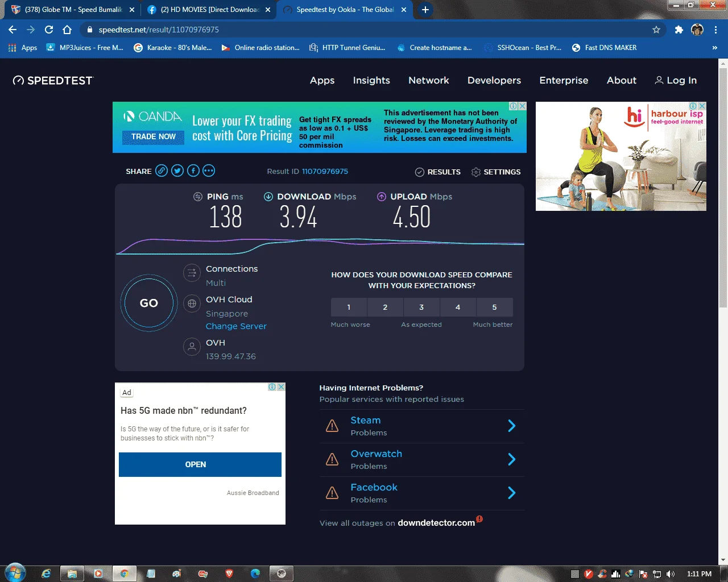Open the Chrome three-dot menu
Image resolution: width=728 pixels, height=582 pixels.
pyautogui.click(x=715, y=30)
